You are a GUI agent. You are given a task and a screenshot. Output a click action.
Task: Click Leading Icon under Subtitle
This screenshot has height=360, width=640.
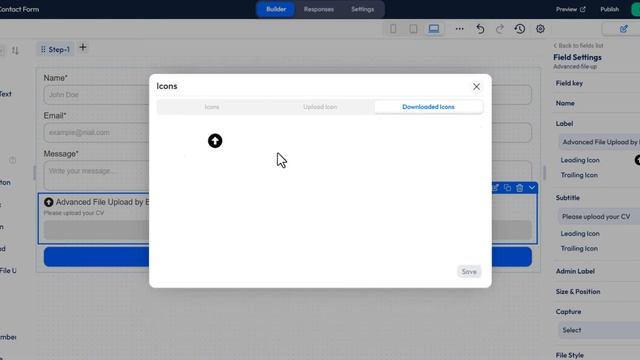click(x=580, y=233)
